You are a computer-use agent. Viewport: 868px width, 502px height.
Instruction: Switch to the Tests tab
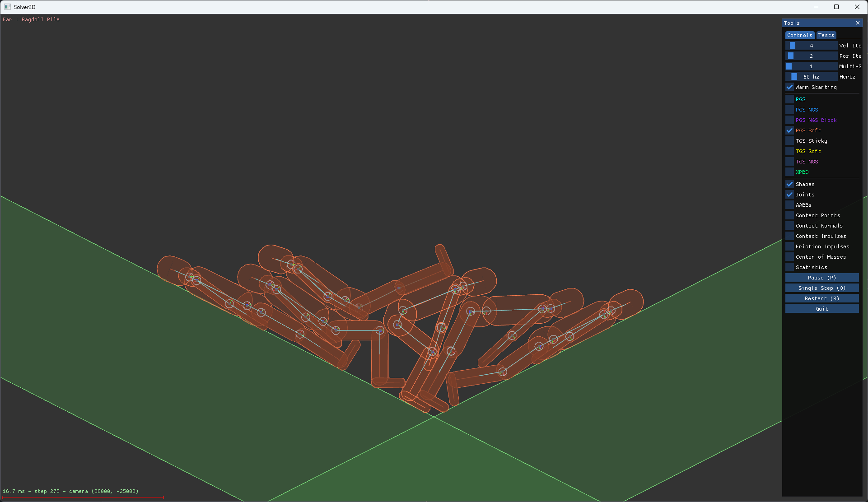[x=826, y=35]
